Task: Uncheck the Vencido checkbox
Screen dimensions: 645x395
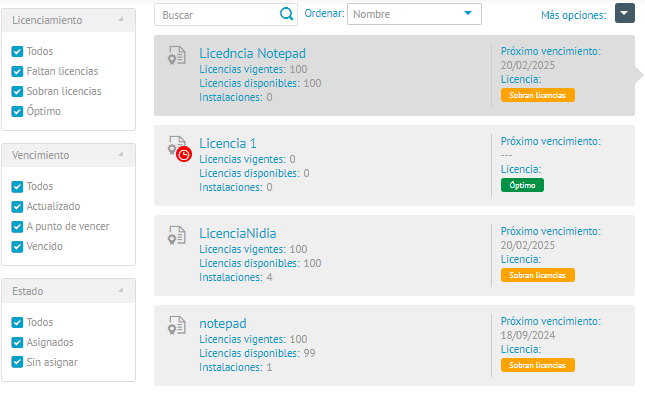Action: click(17, 246)
